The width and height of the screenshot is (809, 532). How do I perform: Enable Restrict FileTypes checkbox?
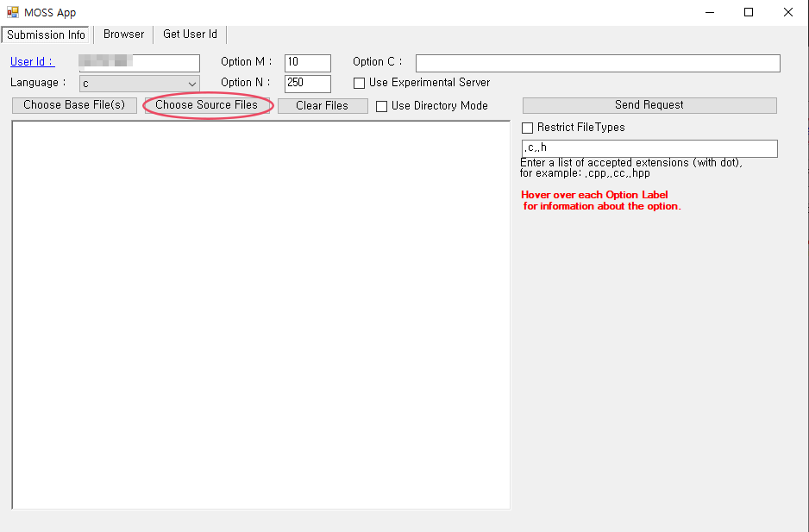527,128
